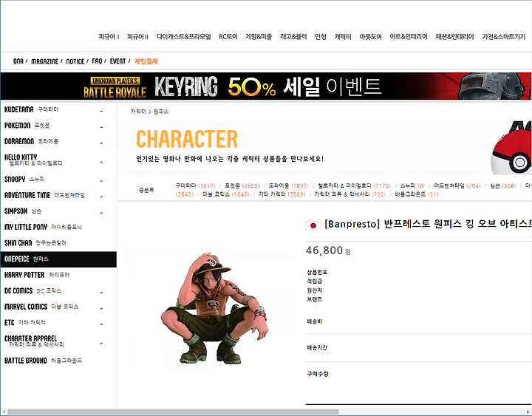Open the 개인결제 link
The width and height of the screenshot is (532, 416).
coord(146,61)
